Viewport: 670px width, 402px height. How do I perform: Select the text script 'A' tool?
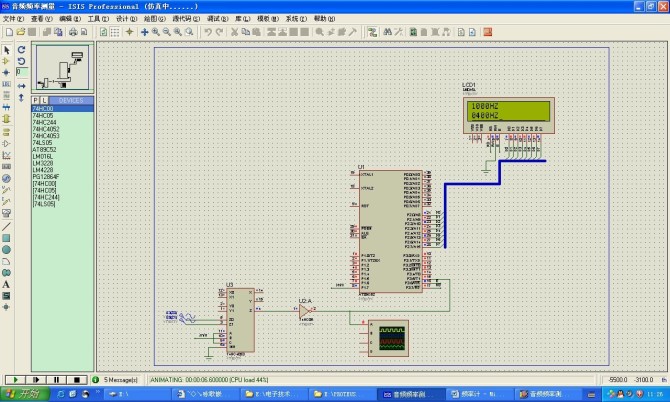click(7, 284)
